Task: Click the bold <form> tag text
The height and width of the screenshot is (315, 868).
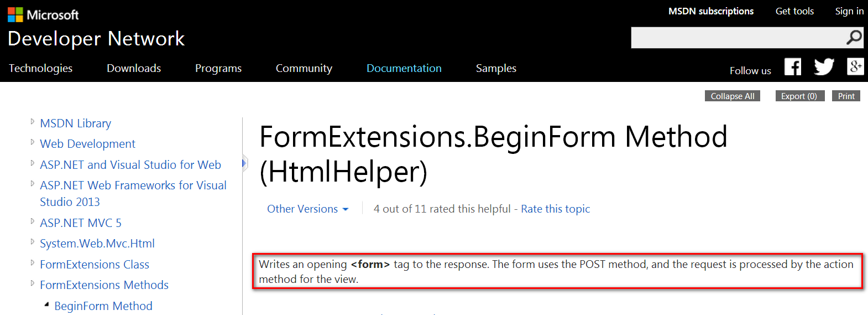Action: (x=370, y=265)
